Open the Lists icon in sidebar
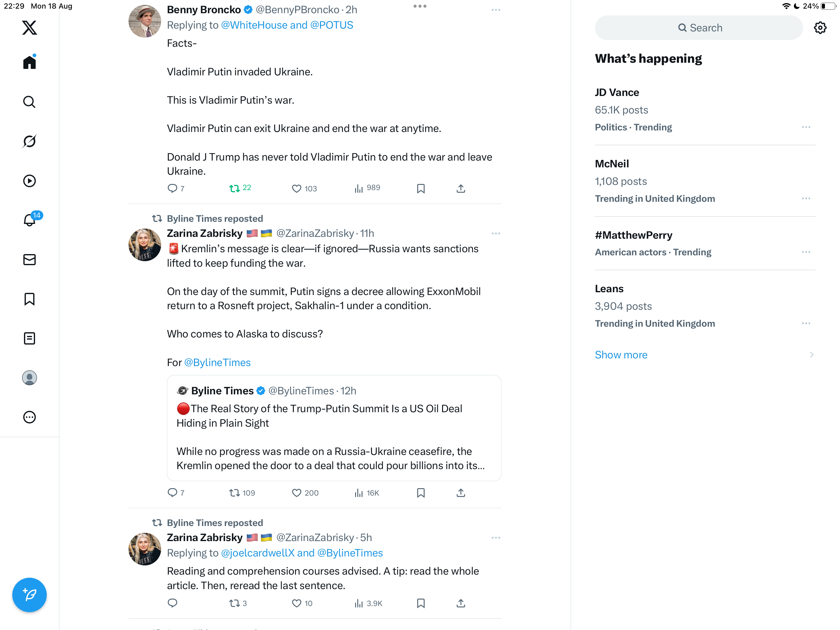 point(29,338)
